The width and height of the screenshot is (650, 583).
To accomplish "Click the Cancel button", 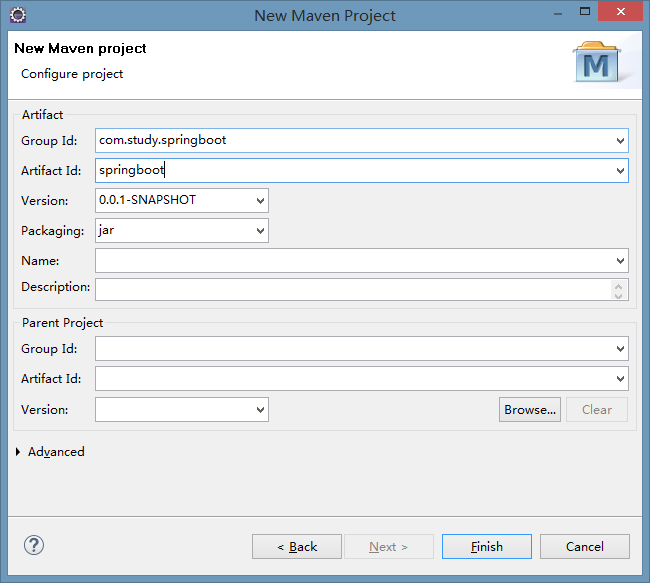I will pyautogui.click(x=585, y=547).
